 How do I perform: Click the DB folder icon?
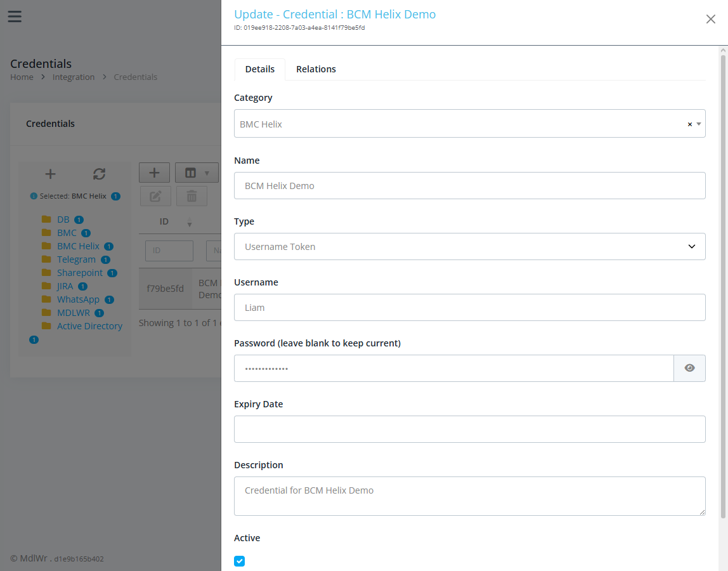click(x=46, y=220)
